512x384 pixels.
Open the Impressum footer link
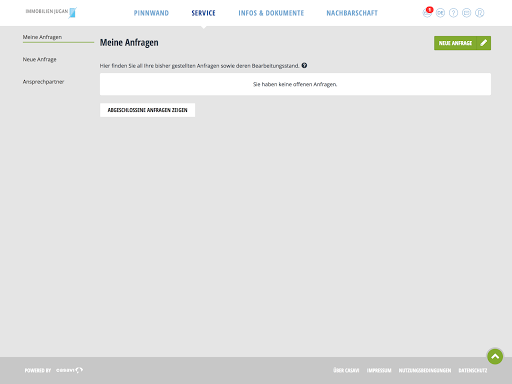pyautogui.click(x=379, y=370)
